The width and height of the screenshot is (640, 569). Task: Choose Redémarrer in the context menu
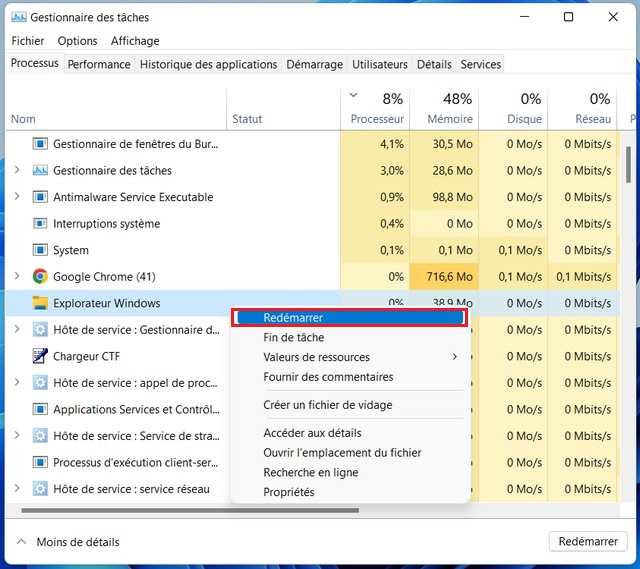tap(349, 318)
